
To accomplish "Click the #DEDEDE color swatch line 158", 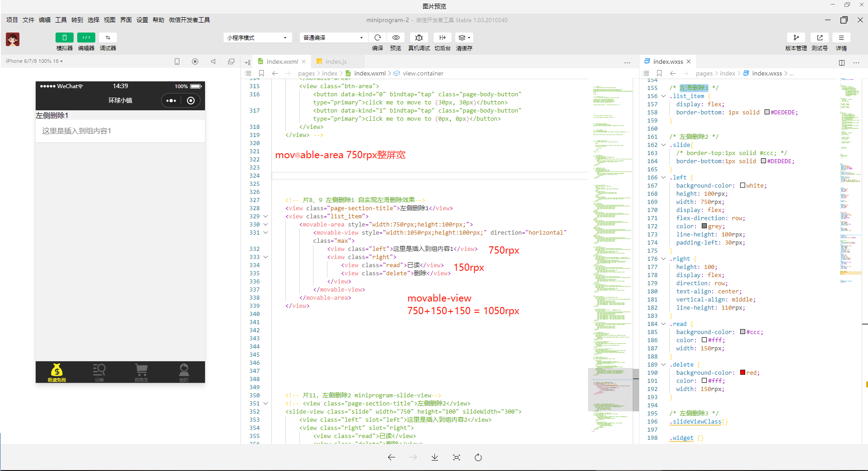I will click(x=767, y=112).
